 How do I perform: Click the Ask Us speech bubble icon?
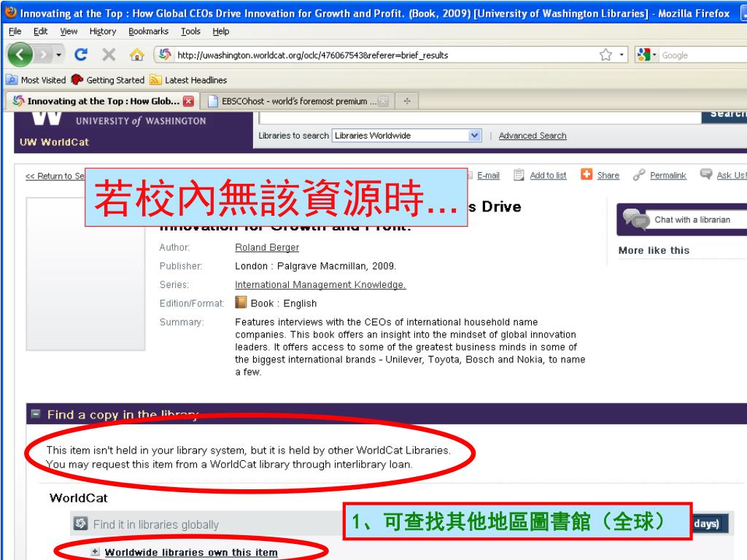tap(705, 174)
